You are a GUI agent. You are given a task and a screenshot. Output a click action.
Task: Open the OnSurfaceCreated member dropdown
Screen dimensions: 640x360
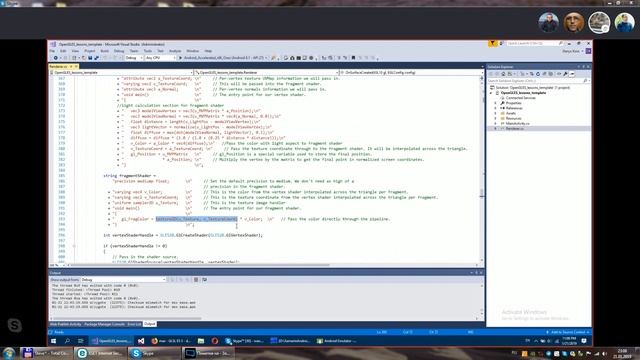coord(411,72)
